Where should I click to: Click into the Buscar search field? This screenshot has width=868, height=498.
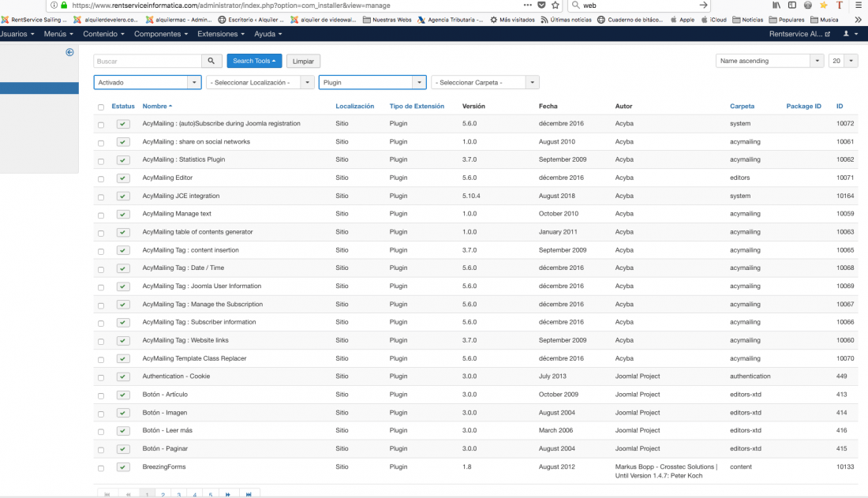[x=148, y=61]
